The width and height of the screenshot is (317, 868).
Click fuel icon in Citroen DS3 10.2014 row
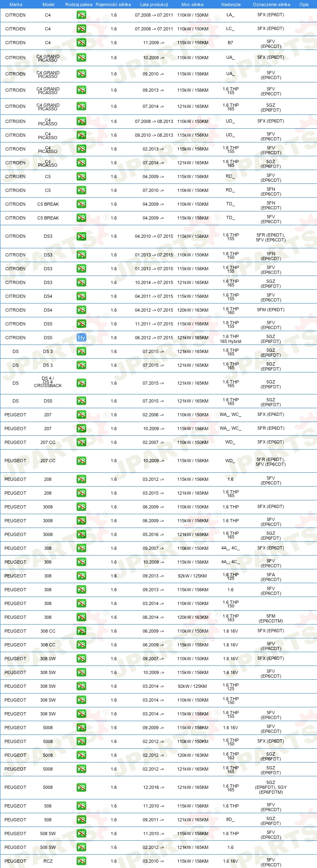[81, 282]
